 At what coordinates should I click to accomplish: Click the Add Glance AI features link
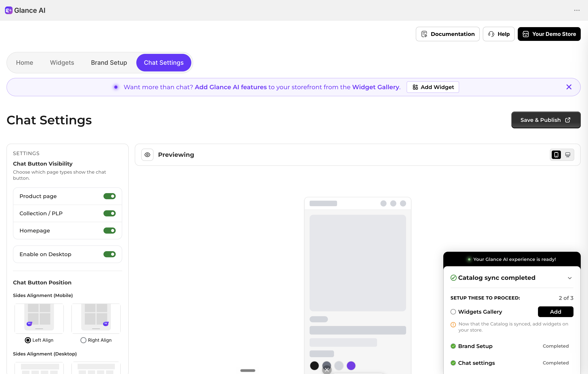point(231,87)
